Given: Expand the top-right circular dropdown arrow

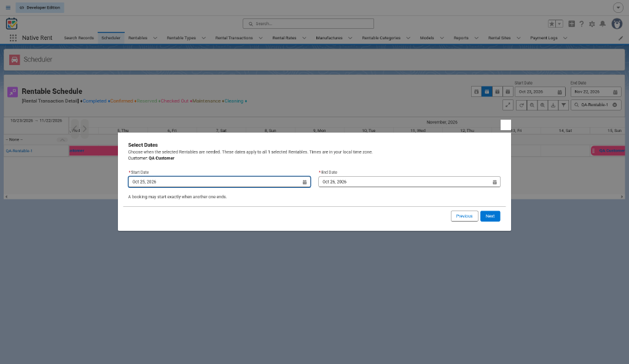Looking at the screenshot, I should coord(618,7).
